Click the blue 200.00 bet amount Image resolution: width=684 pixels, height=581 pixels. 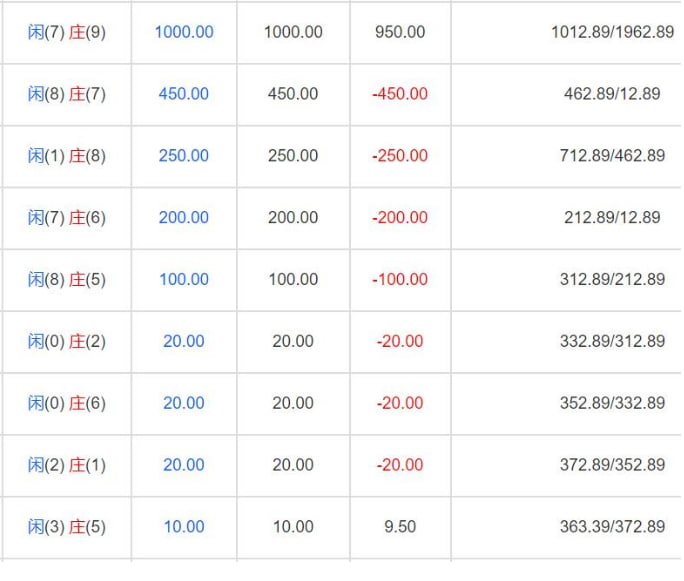pos(184,218)
